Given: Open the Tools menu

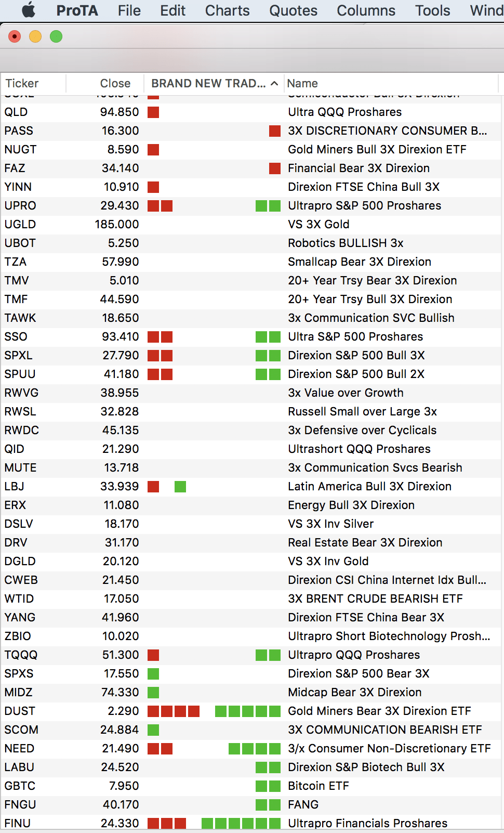Looking at the screenshot, I should pos(432,10).
